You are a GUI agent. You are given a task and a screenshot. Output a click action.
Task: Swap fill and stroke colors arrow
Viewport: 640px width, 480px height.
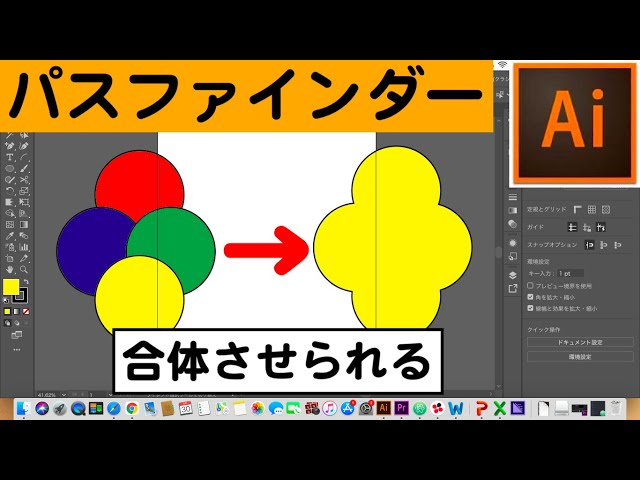tap(26, 282)
